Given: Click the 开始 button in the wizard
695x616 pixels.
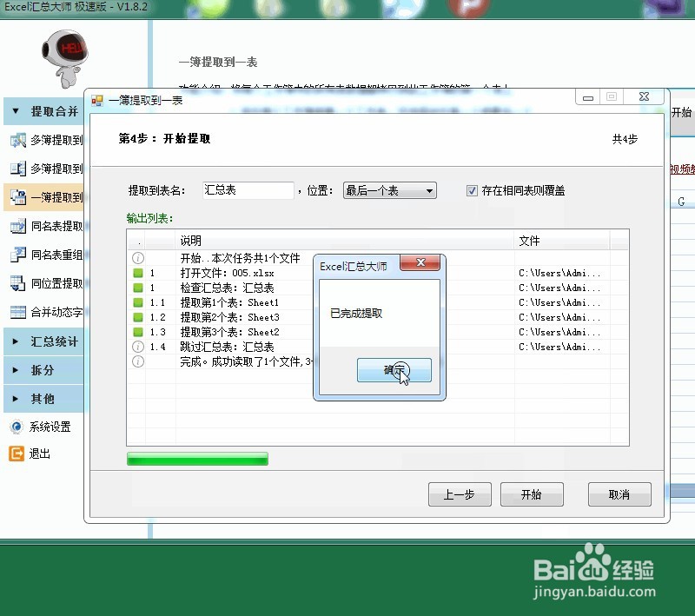Looking at the screenshot, I should (x=532, y=494).
